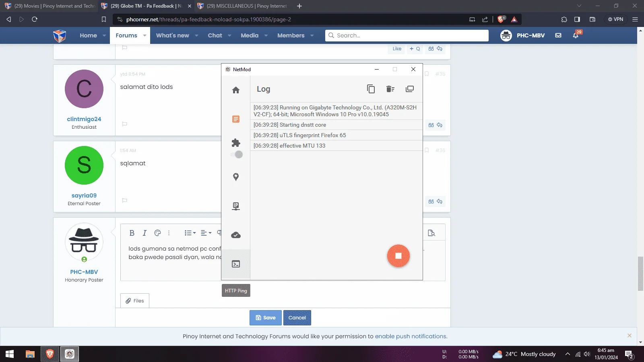Reply to sayria09's post with the arrow icon

[440, 202]
